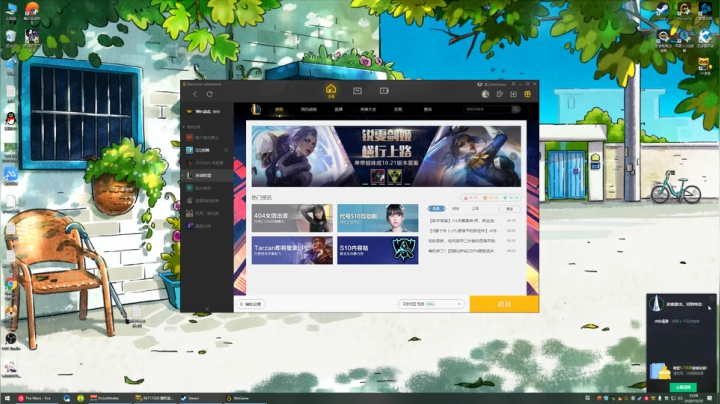Open the first news headline
The image size is (720, 404).
click(463, 220)
